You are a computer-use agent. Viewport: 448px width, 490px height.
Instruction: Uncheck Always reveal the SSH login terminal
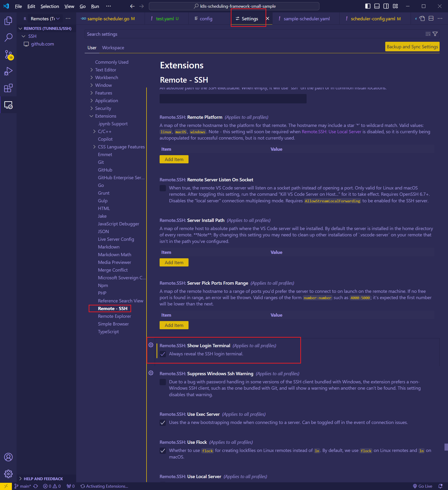pyautogui.click(x=163, y=354)
